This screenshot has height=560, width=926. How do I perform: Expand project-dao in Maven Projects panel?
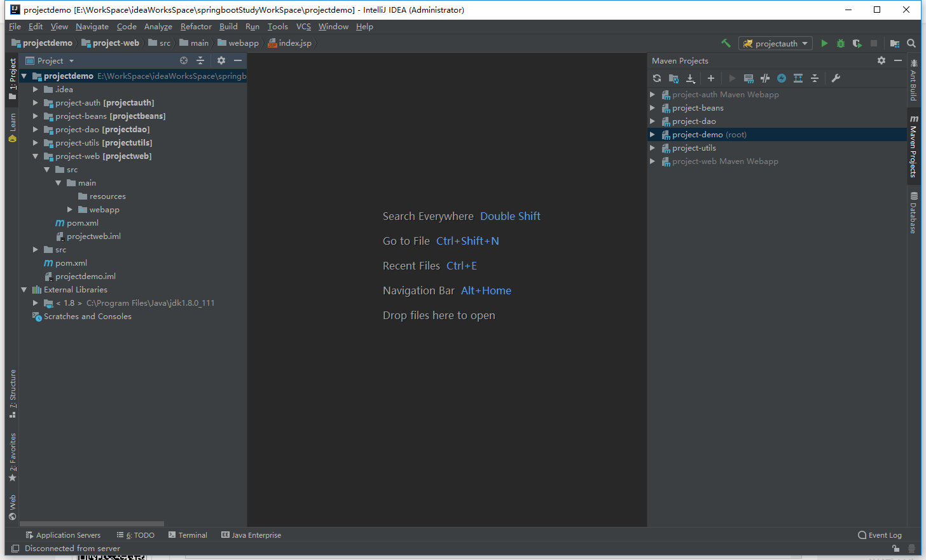pos(653,121)
